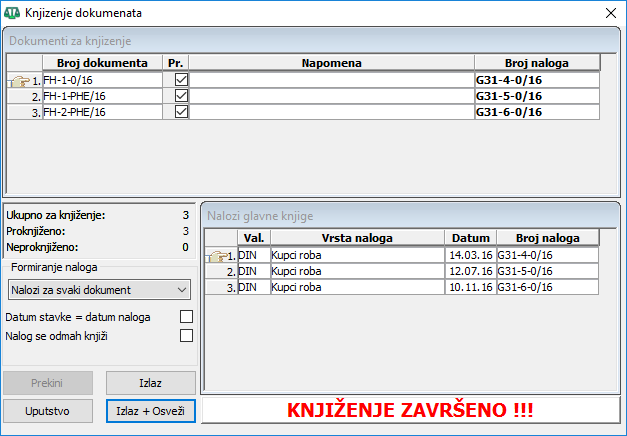The image size is (627, 436).
Task: Click Napomena column header in documents table
Action: click(x=331, y=63)
